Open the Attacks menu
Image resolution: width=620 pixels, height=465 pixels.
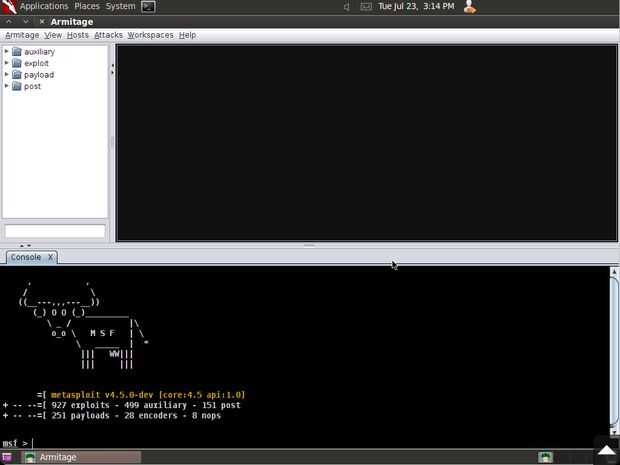tap(108, 35)
